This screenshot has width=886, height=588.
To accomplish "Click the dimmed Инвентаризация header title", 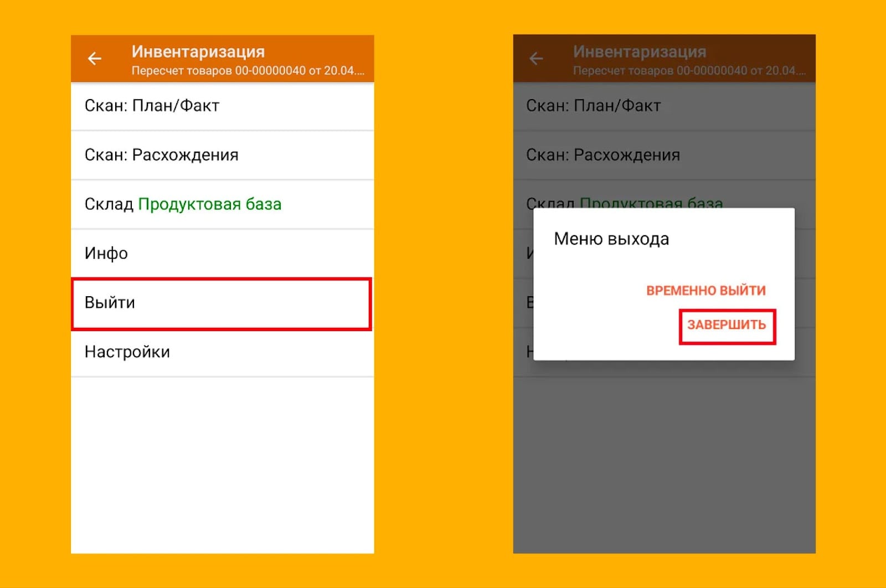I will pos(639,51).
